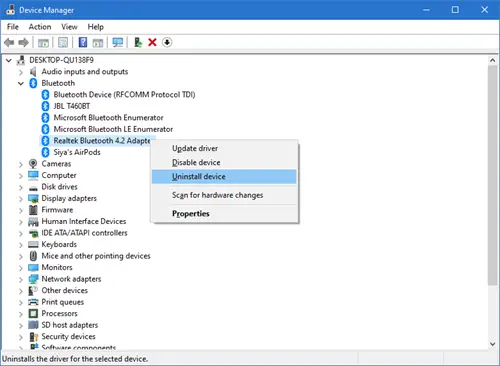500x366 pixels.
Task: Click the Properties toolbar icon
Action: point(63,42)
